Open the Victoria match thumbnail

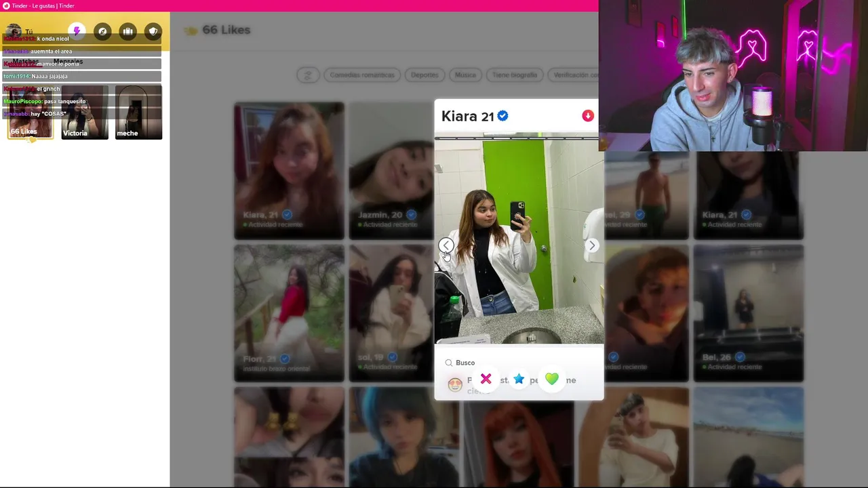85,112
